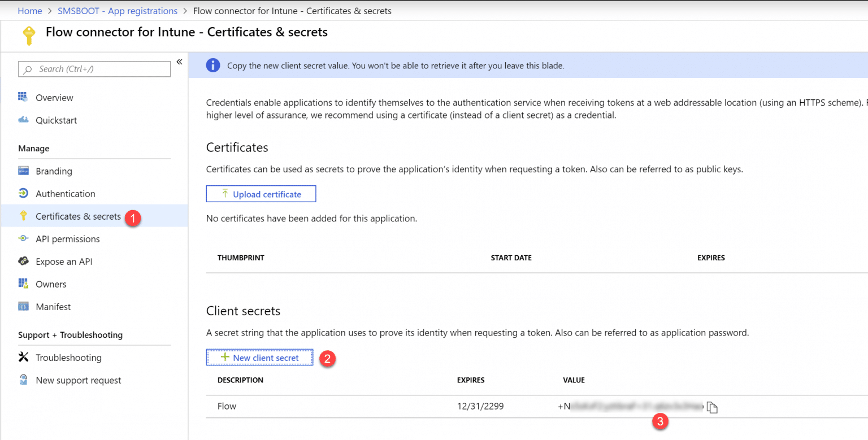Click the DESCRIPTION column header

coord(240,380)
